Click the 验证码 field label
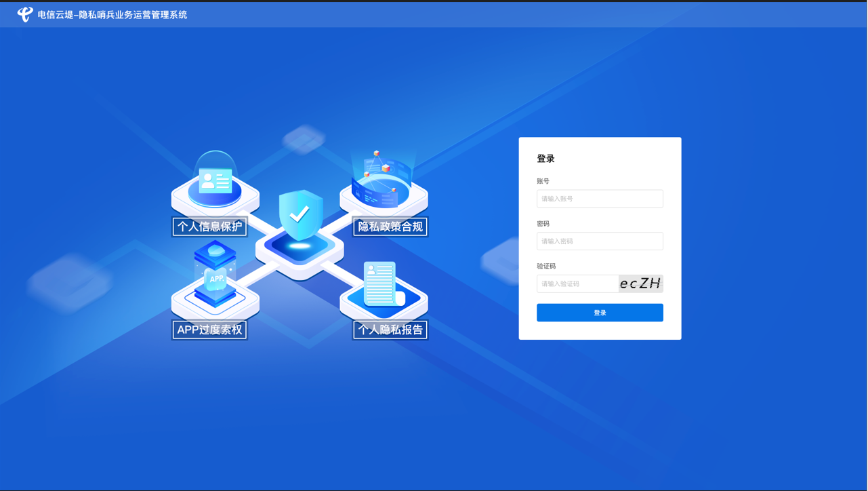 546,266
